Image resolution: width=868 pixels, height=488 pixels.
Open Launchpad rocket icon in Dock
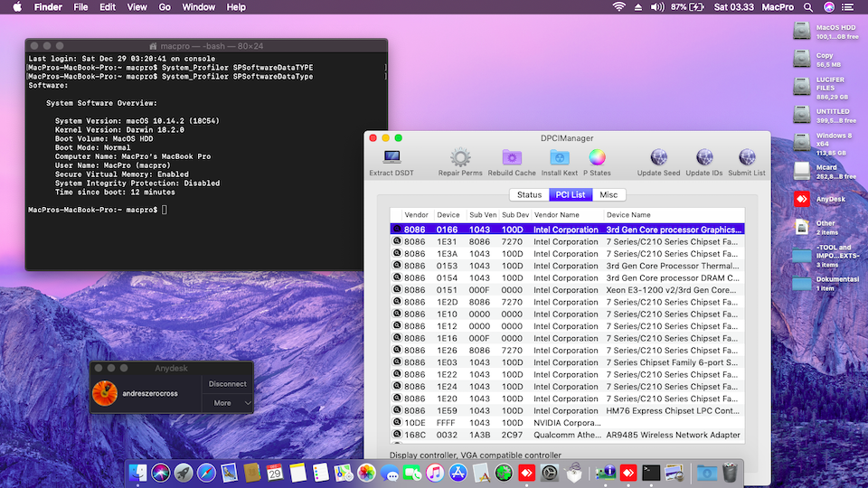pos(184,473)
